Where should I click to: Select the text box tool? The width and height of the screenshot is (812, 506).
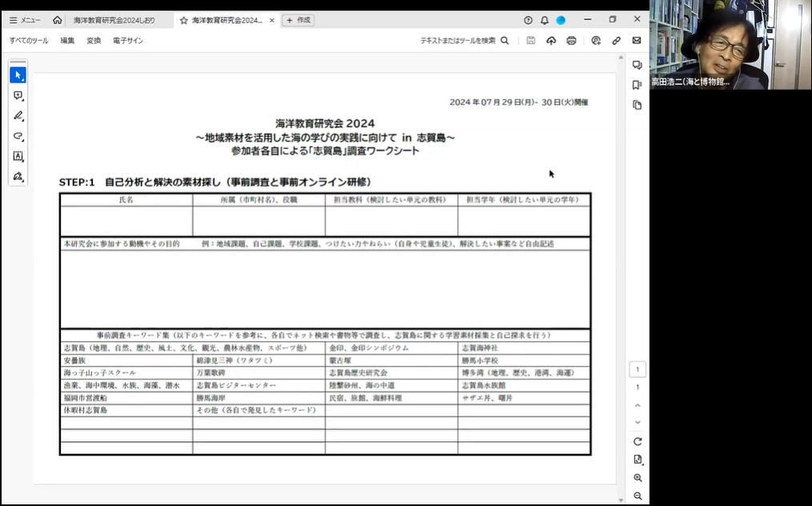click(x=18, y=156)
